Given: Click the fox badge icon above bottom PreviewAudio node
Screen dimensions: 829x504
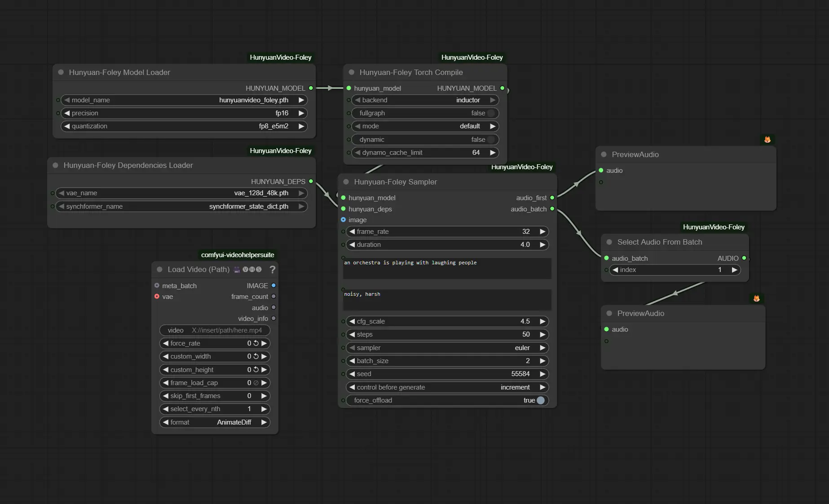Looking at the screenshot, I should coord(757,298).
